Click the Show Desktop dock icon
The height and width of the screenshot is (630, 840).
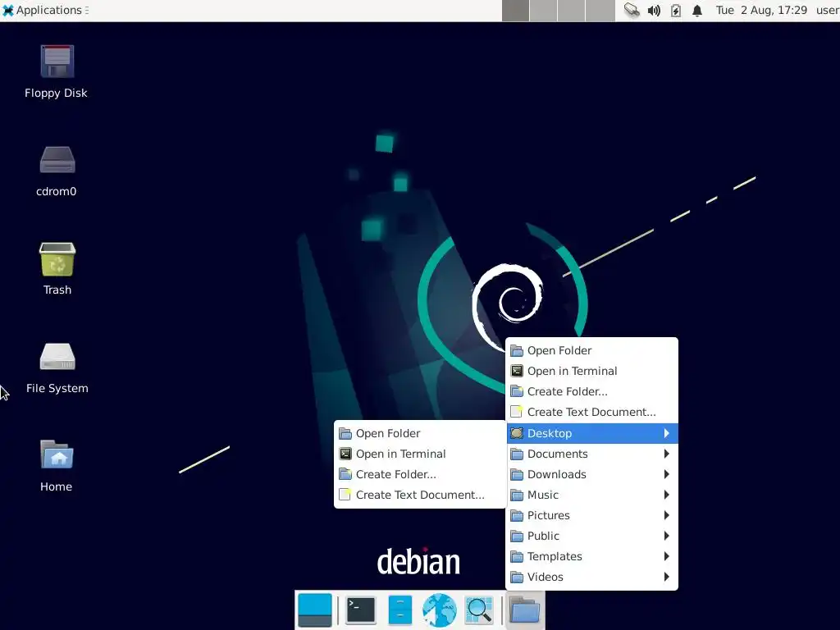coord(314,610)
